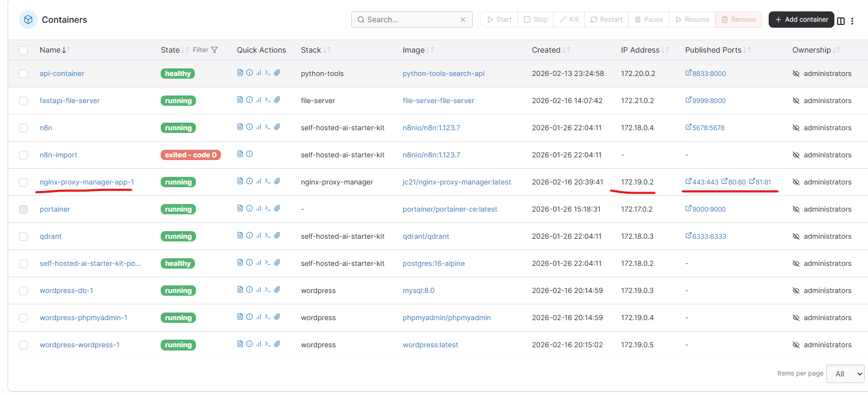The image size is (868, 395).
Task: View logs of wordpress-wordpress-1
Action: tap(240, 344)
